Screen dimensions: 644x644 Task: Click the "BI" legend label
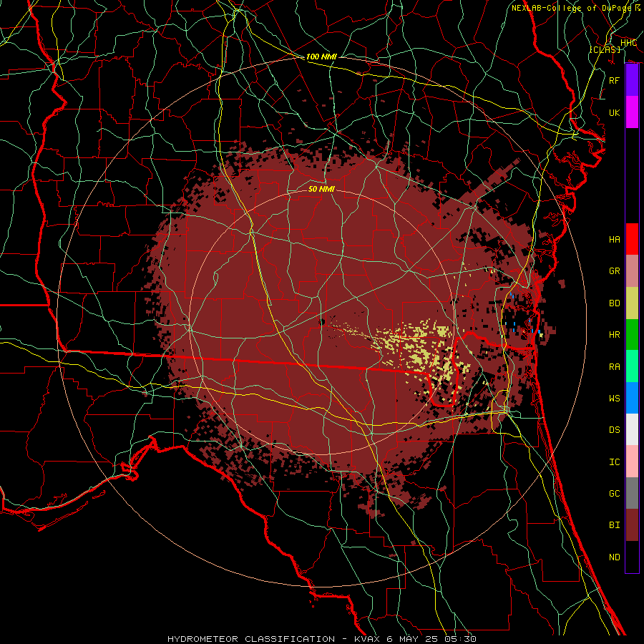615,525
